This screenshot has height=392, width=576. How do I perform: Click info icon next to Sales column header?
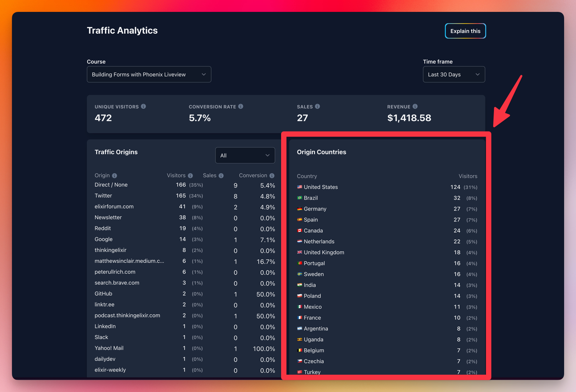[x=221, y=176]
